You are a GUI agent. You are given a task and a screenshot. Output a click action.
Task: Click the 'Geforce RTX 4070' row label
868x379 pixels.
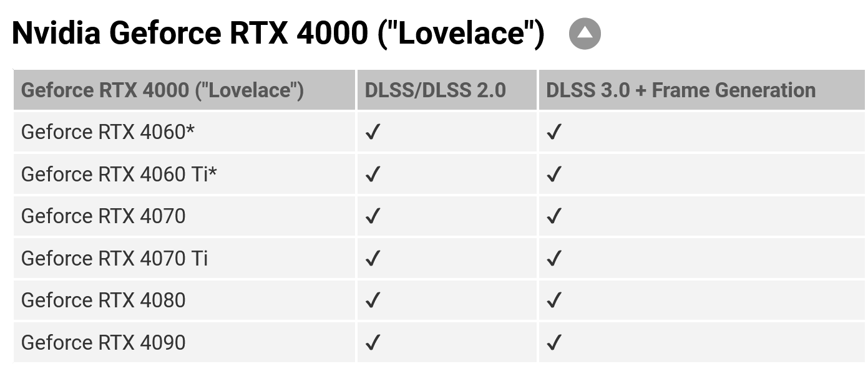click(x=104, y=216)
